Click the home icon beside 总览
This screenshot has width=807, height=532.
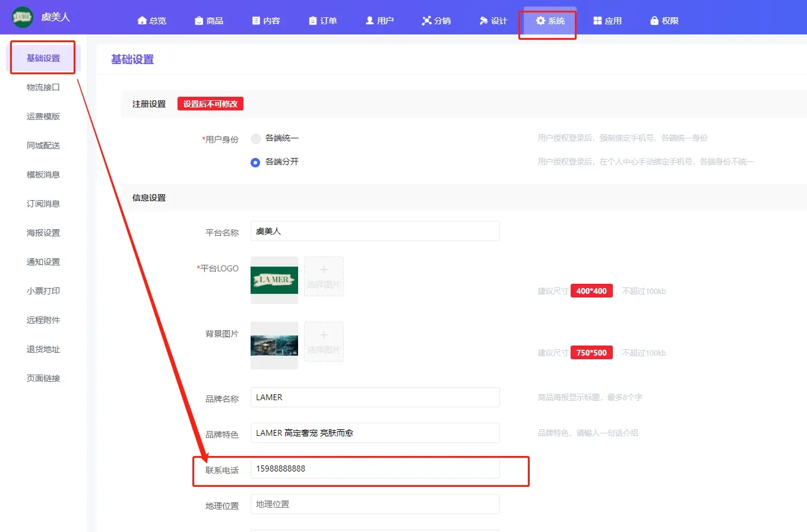tap(142, 21)
